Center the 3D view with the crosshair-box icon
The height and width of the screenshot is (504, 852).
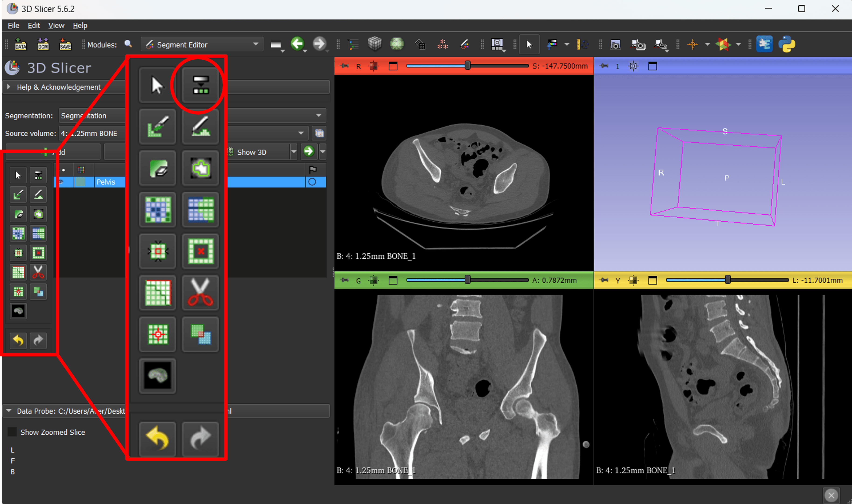point(633,66)
